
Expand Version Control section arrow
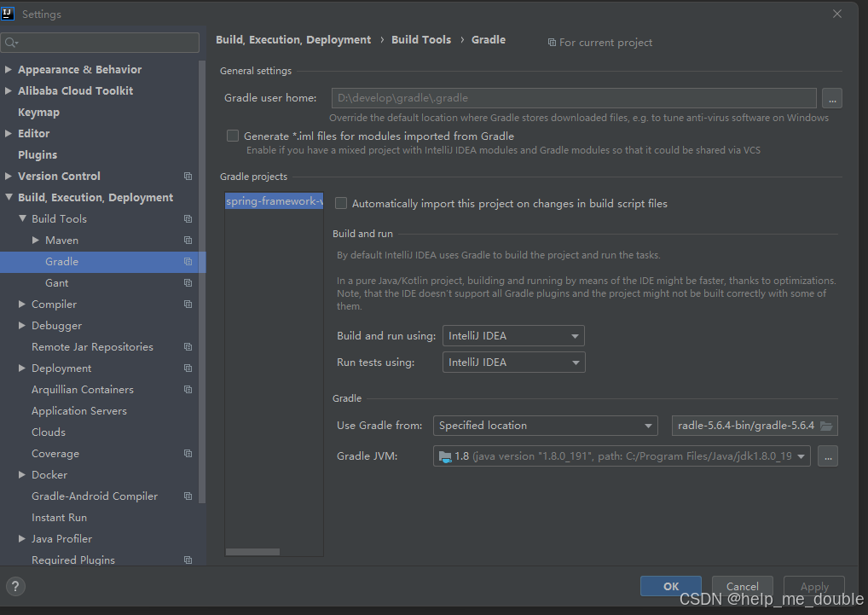point(9,176)
